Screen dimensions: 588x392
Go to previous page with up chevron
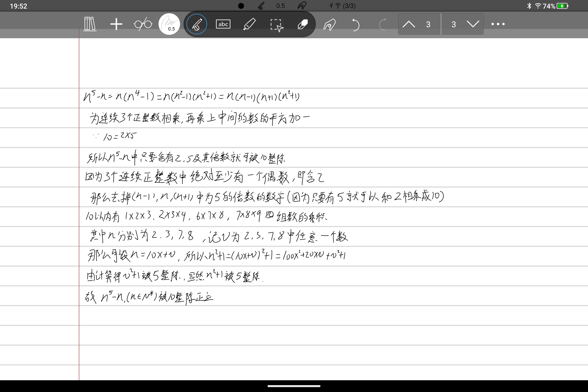[x=409, y=24]
